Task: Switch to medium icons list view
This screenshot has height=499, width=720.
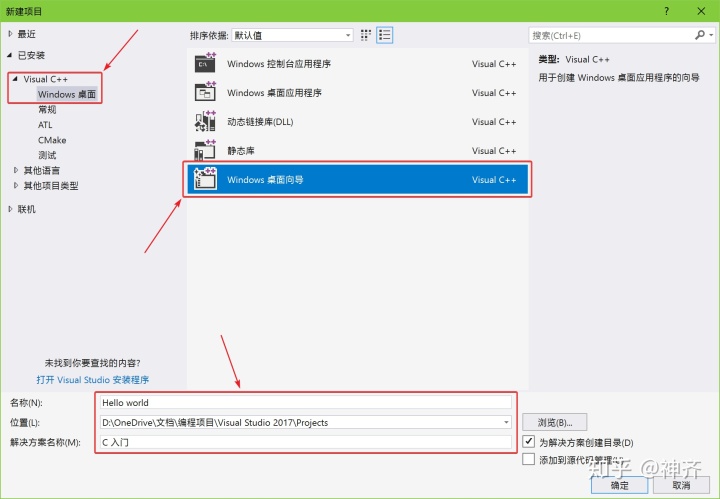Action: (385, 35)
